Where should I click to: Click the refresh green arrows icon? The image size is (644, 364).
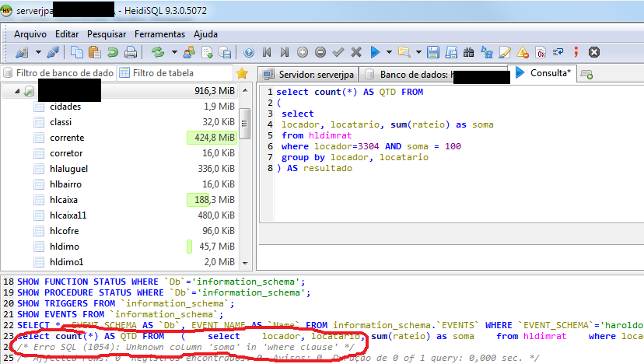click(158, 52)
